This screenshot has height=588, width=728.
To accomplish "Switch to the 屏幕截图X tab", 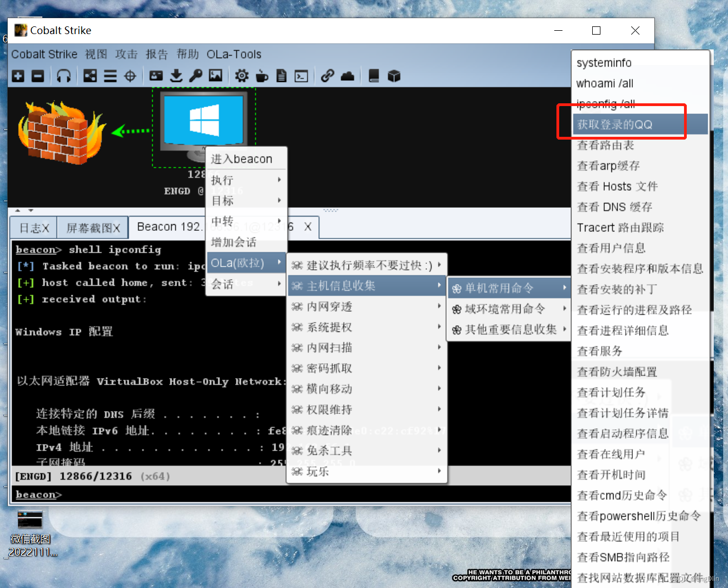I will click(93, 228).
